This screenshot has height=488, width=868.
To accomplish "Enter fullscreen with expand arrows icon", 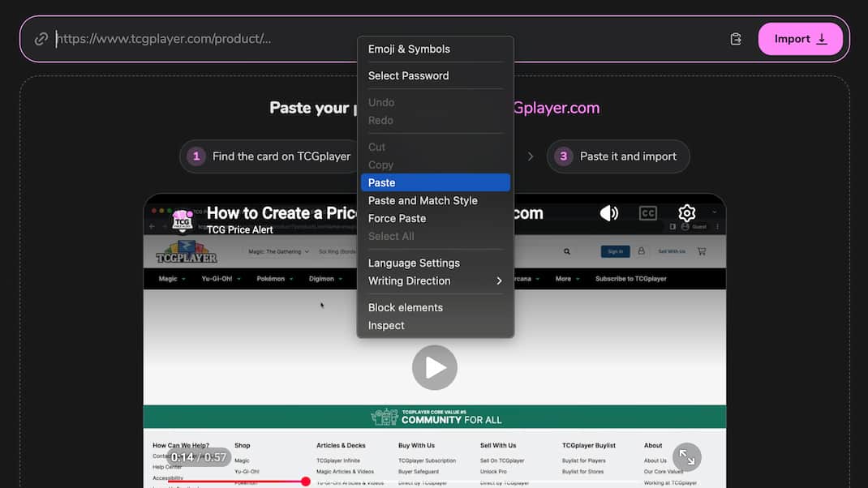I will [x=687, y=457].
